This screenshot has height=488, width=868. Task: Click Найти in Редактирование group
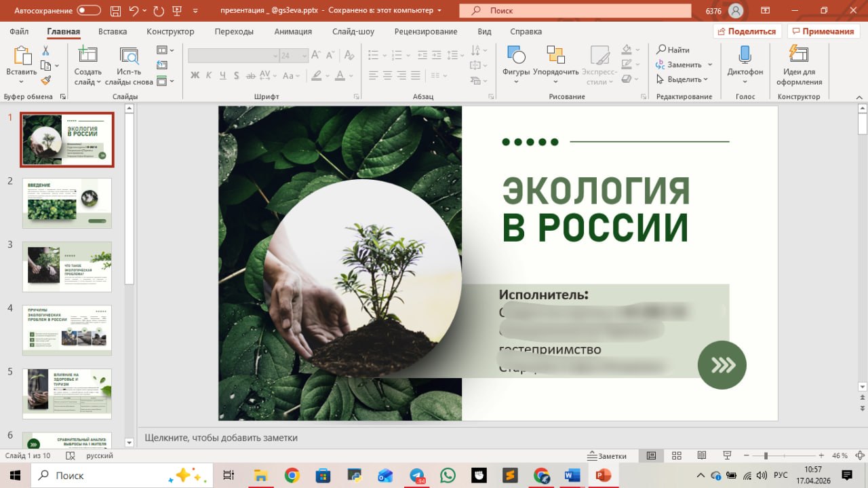coord(672,50)
